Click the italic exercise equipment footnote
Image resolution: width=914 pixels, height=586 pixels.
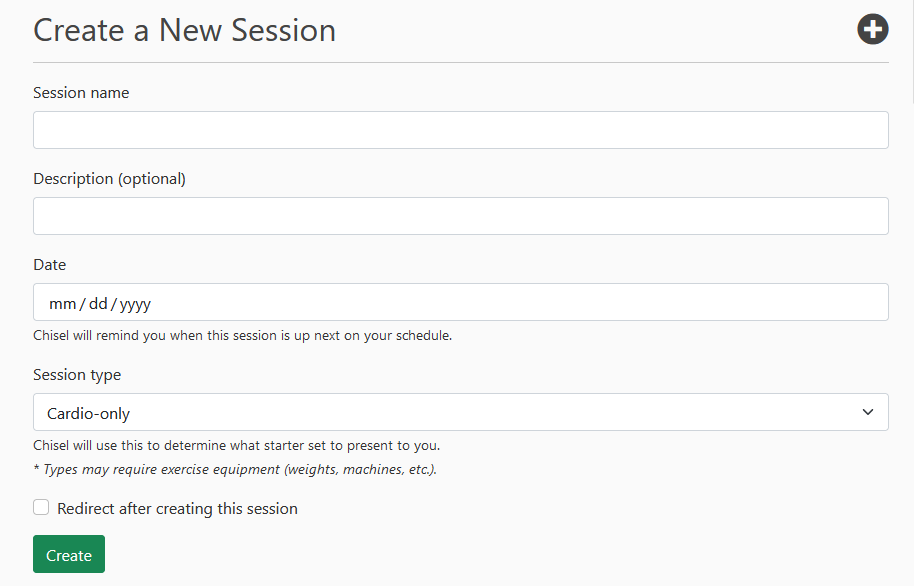(235, 469)
